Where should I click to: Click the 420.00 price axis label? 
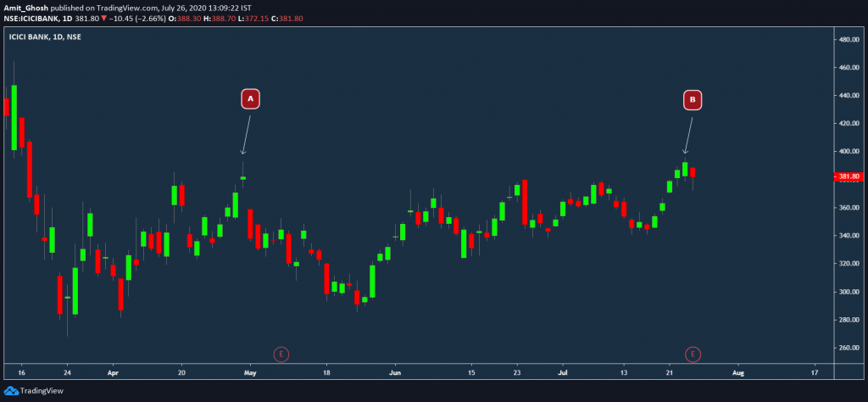pos(849,123)
